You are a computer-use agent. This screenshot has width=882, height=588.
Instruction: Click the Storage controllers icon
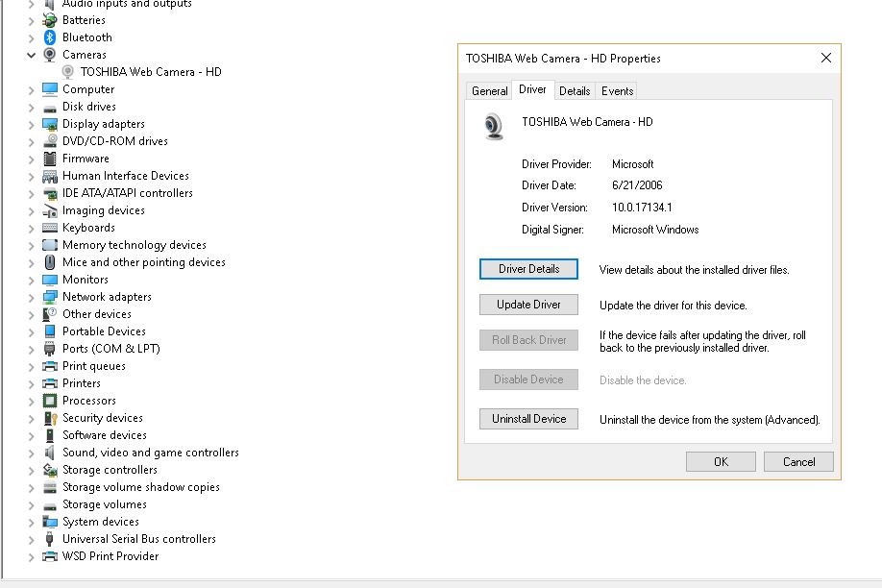click(50, 470)
